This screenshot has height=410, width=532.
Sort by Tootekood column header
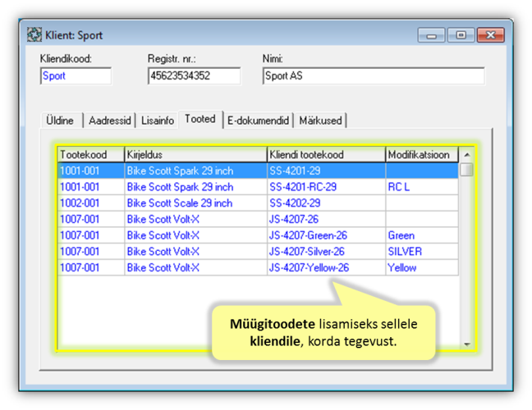tap(91, 155)
